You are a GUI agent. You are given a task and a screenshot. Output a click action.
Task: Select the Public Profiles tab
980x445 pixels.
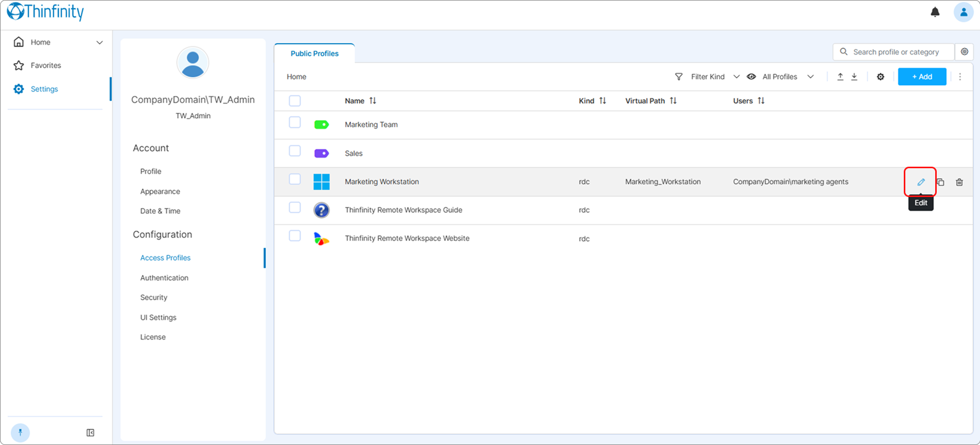(x=314, y=54)
